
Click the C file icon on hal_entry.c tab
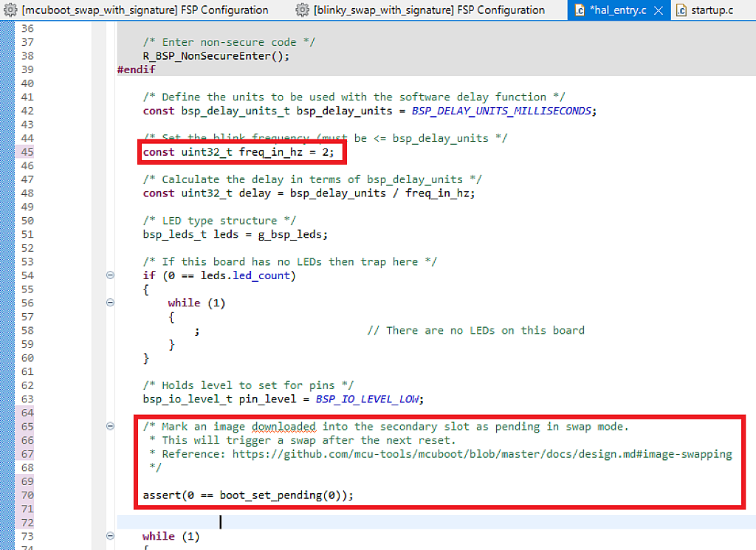[x=579, y=10]
